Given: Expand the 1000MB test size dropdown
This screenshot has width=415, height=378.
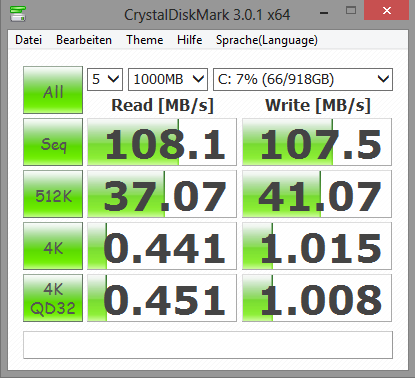Looking at the screenshot, I should tap(168, 79).
